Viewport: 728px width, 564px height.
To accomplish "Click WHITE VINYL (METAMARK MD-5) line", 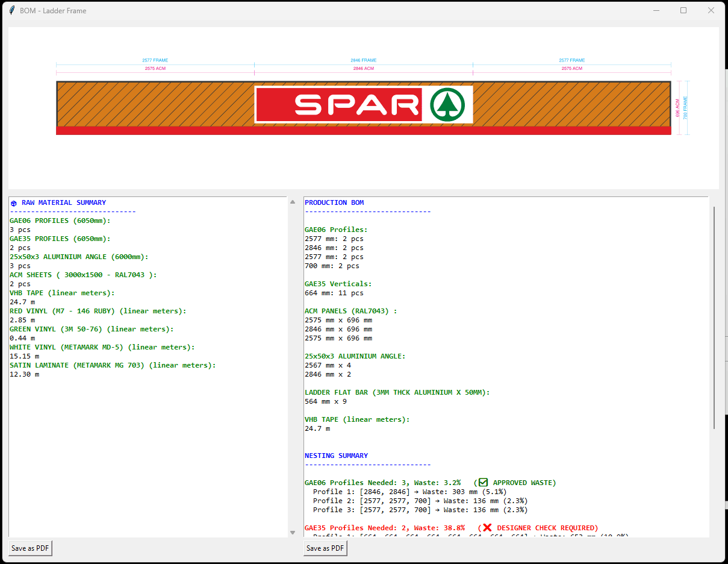I will coord(102,347).
